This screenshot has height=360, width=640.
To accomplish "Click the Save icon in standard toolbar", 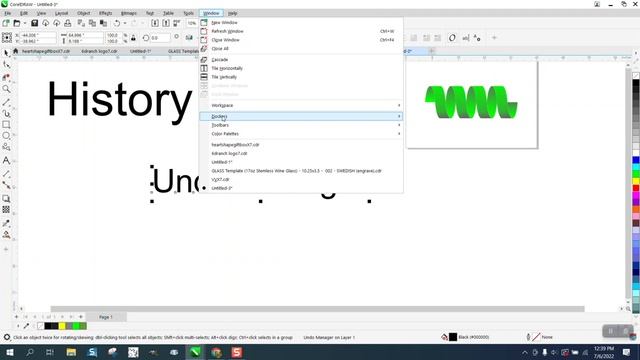I will point(35,23).
